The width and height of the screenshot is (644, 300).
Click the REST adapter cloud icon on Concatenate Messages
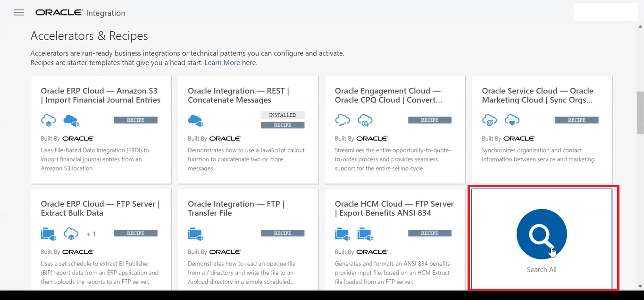click(195, 121)
